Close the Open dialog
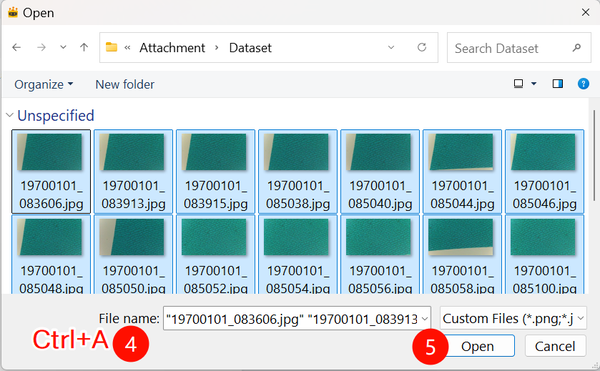 [x=585, y=13]
